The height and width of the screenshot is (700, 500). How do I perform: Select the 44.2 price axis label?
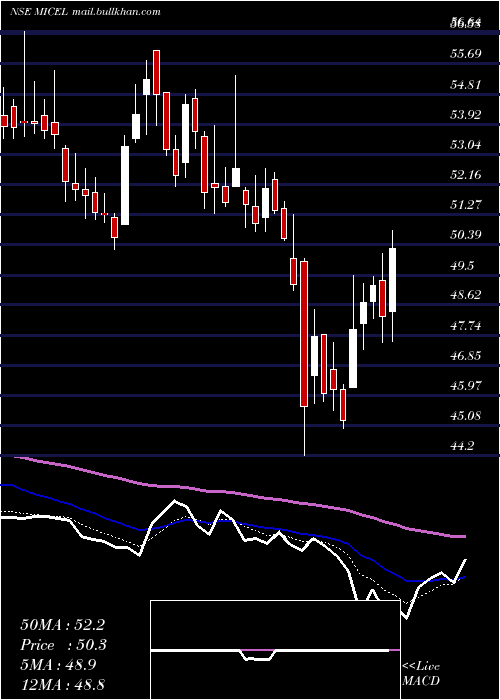(x=463, y=446)
